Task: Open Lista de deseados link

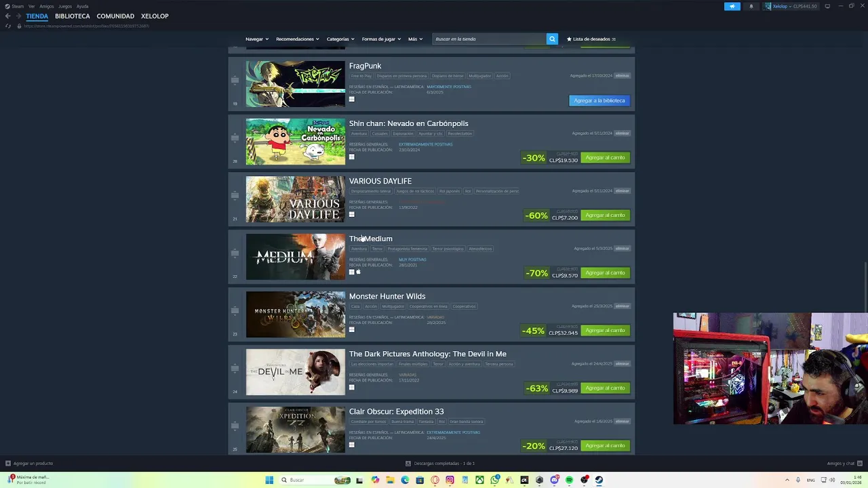Action: [x=591, y=39]
